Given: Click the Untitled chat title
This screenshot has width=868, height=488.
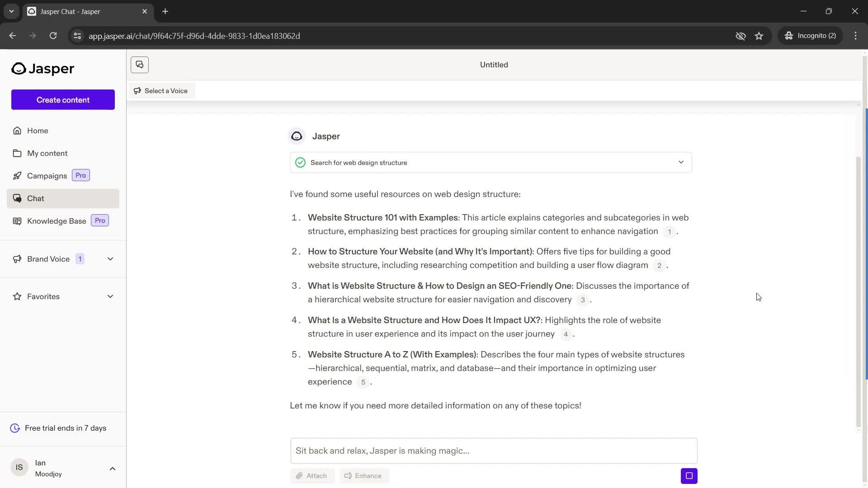Looking at the screenshot, I should point(494,65).
